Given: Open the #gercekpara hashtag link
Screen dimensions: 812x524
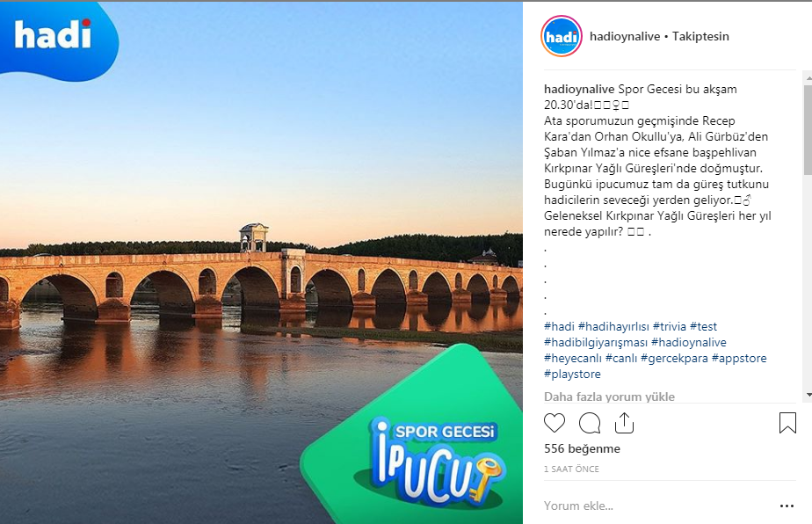Looking at the screenshot, I should coord(674,358).
